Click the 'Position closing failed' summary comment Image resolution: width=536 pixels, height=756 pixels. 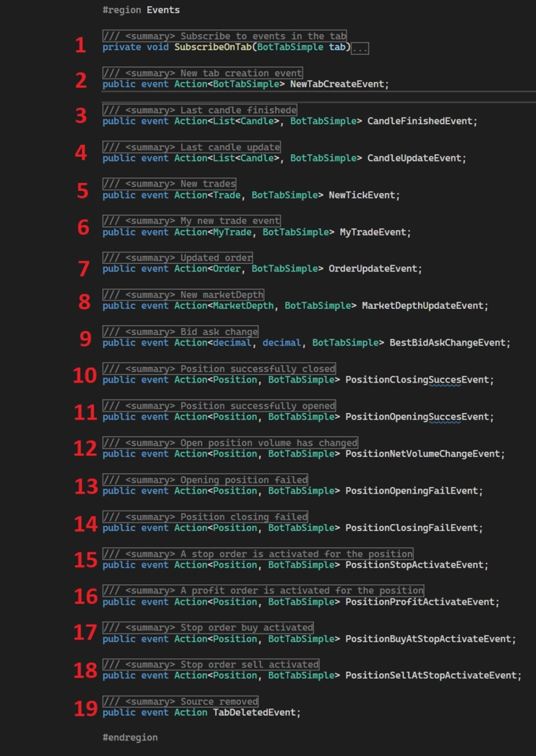(205, 517)
